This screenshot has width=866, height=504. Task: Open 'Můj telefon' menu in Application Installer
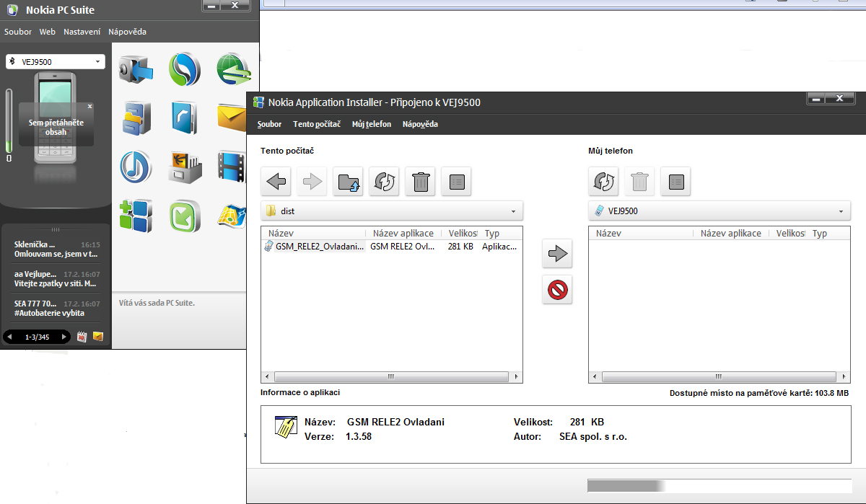coord(372,124)
